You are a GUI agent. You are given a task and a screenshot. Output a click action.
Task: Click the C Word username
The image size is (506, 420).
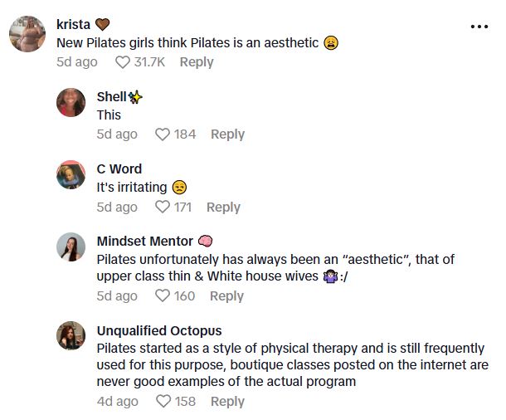tap(119, 169)
